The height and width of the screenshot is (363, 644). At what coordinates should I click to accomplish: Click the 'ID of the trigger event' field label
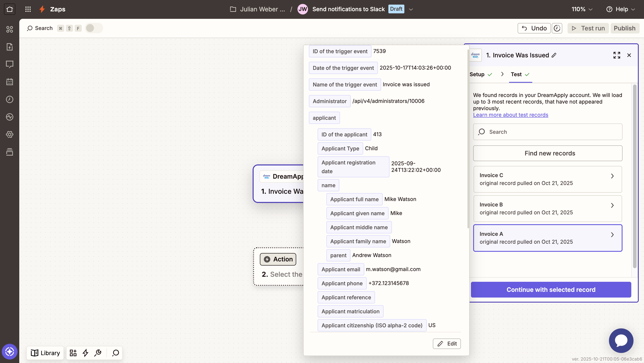[340, 51]
